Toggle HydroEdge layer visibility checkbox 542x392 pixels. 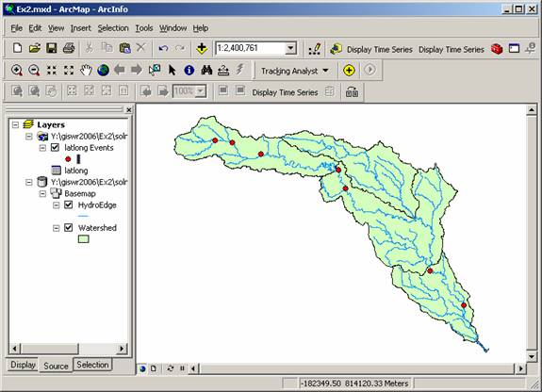[x=69, y=205]
